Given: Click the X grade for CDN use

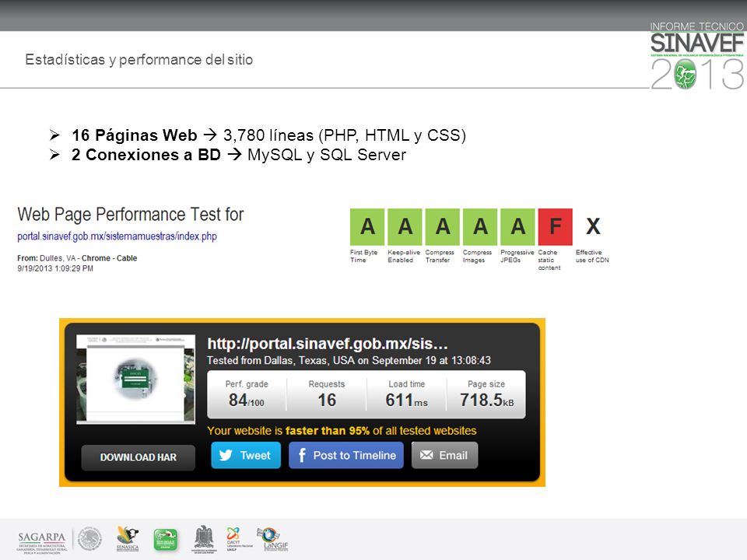Looking at the screenshot, I should (x=593, y=226).
